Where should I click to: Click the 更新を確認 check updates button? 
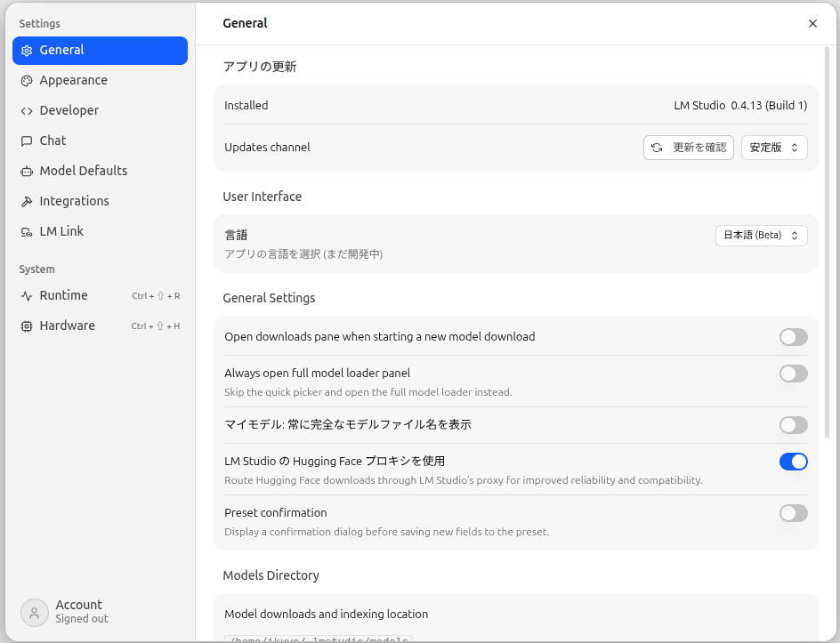coord(689,148)
